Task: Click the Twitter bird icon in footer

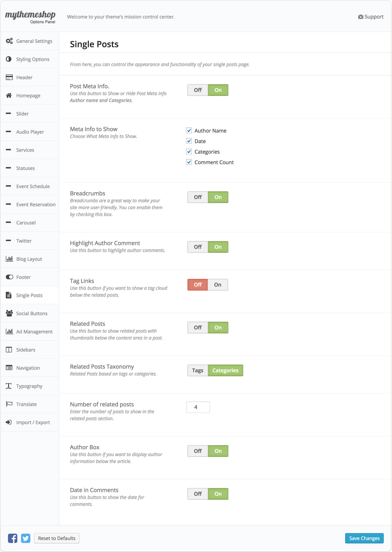Action: pyautogui.click(x=26, y=538)
